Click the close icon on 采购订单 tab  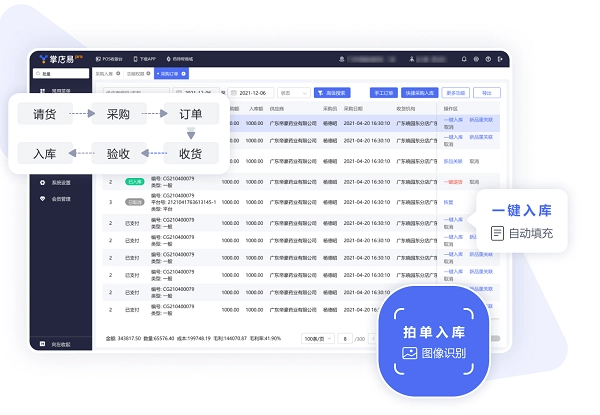click(184, 74)
